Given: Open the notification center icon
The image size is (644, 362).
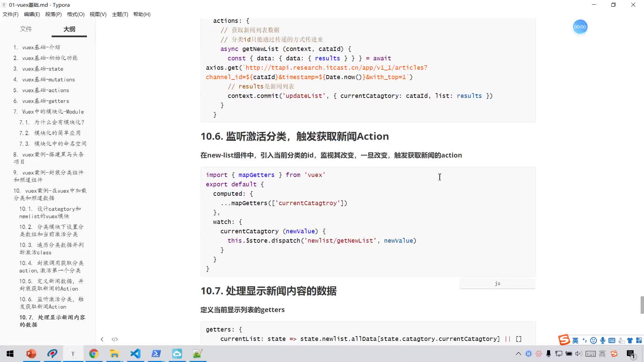Looking at the screenshot, I should click(631, 354).
